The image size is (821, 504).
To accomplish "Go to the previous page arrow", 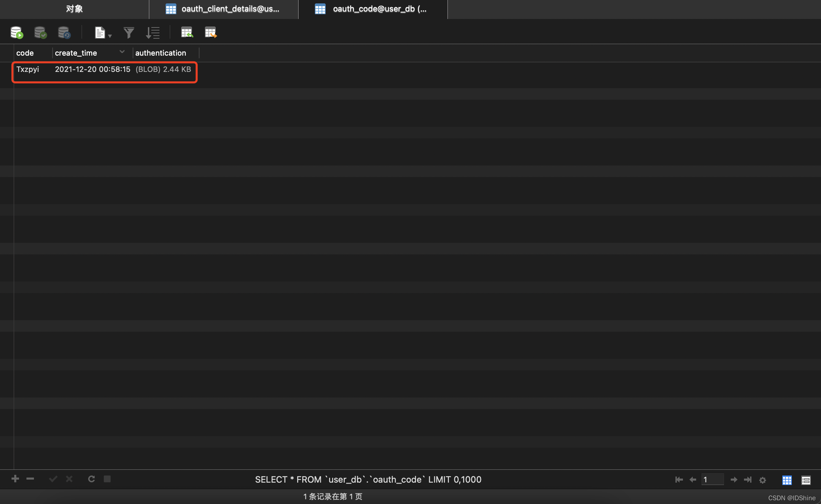I will click(693, 480).
